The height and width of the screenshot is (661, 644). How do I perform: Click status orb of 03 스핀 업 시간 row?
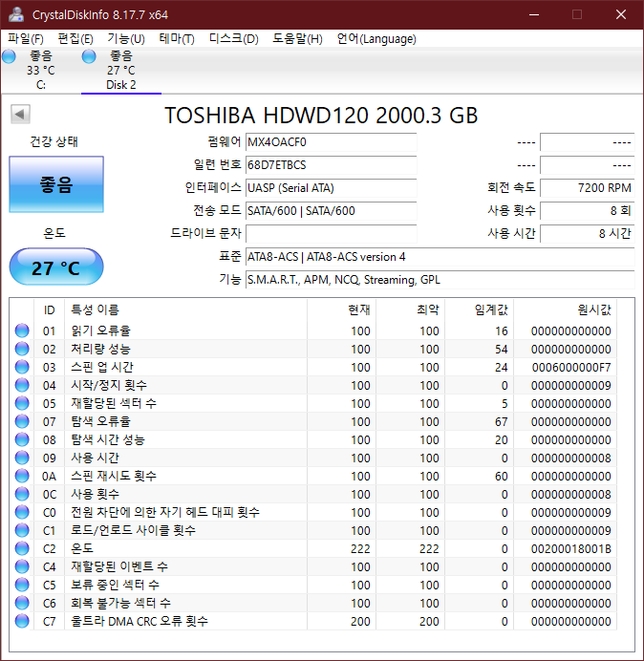pyautogui.click(x=22, y=367)
